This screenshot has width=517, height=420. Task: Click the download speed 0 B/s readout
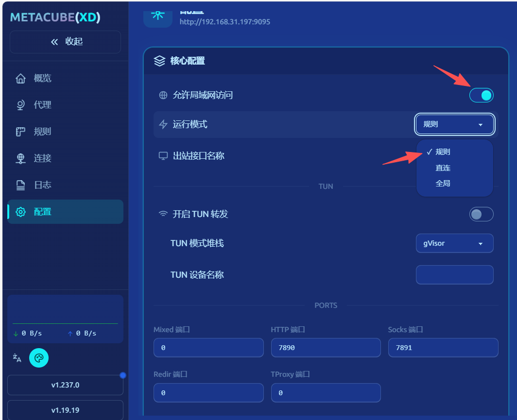(28, 334)
